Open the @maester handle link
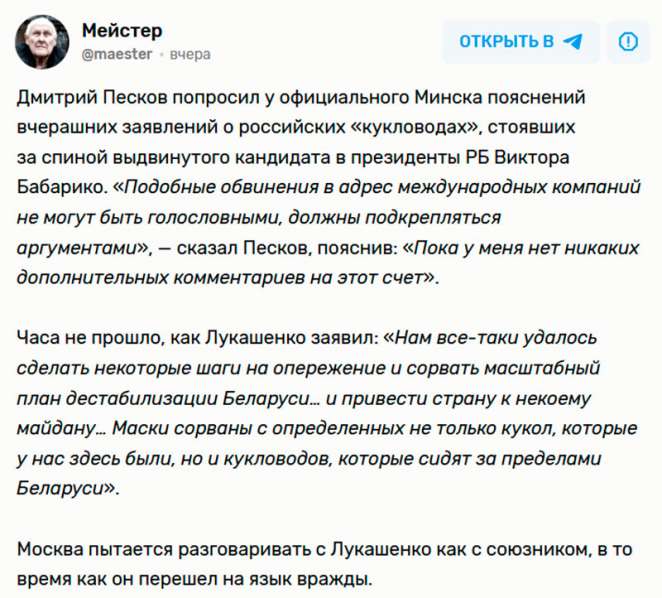This screenshot has height=598, width=662. click(x=117, y=54)
